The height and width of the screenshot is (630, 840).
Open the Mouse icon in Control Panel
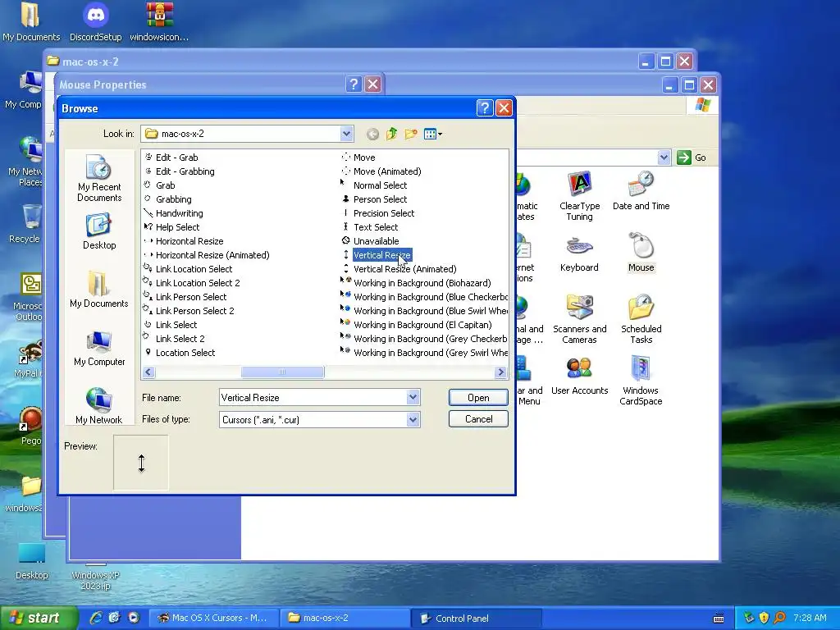tap(641, 252)
